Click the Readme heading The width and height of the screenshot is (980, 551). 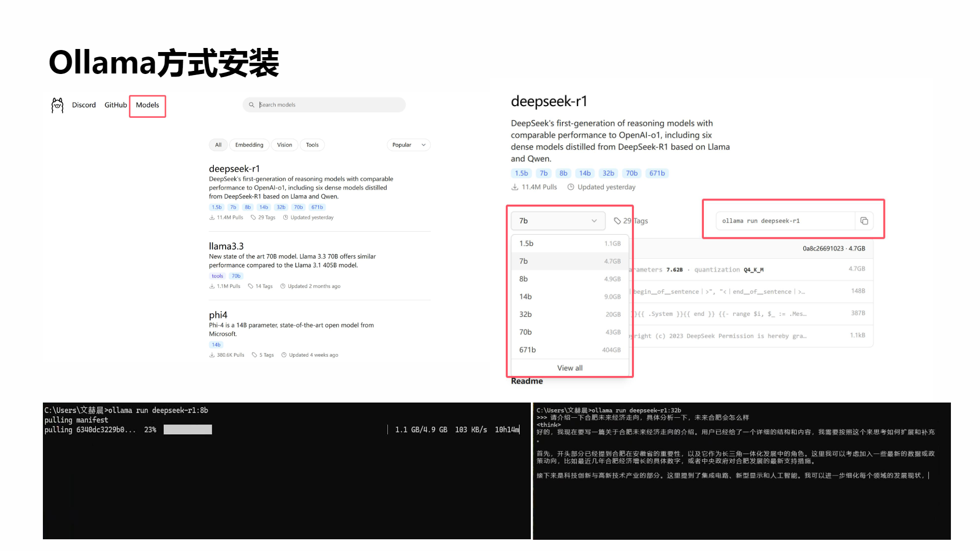[x=527, y=381]
